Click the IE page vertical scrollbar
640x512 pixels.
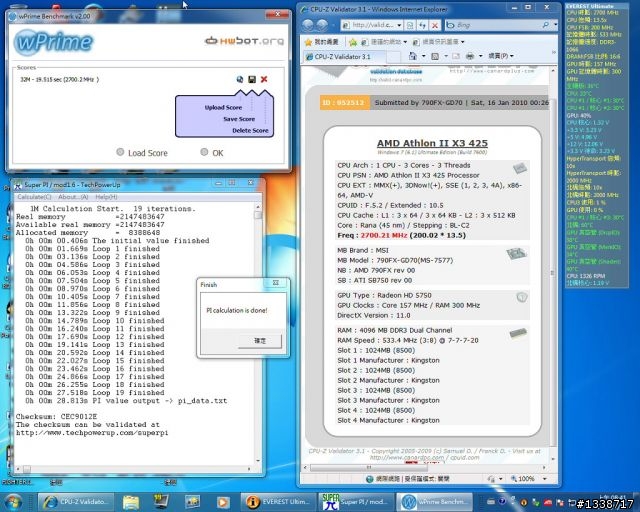click(x=553, y=273)
